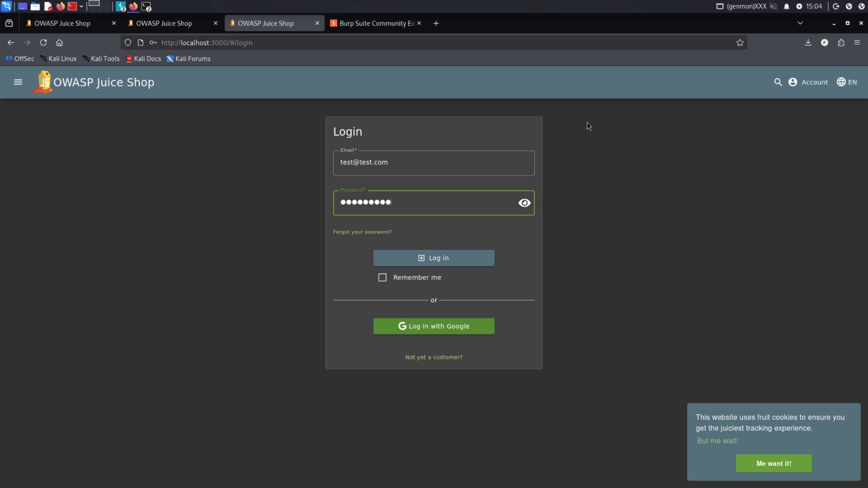Open the notifications bell
The width and height of the screenshot is (868, 488).
coord(786,6)
